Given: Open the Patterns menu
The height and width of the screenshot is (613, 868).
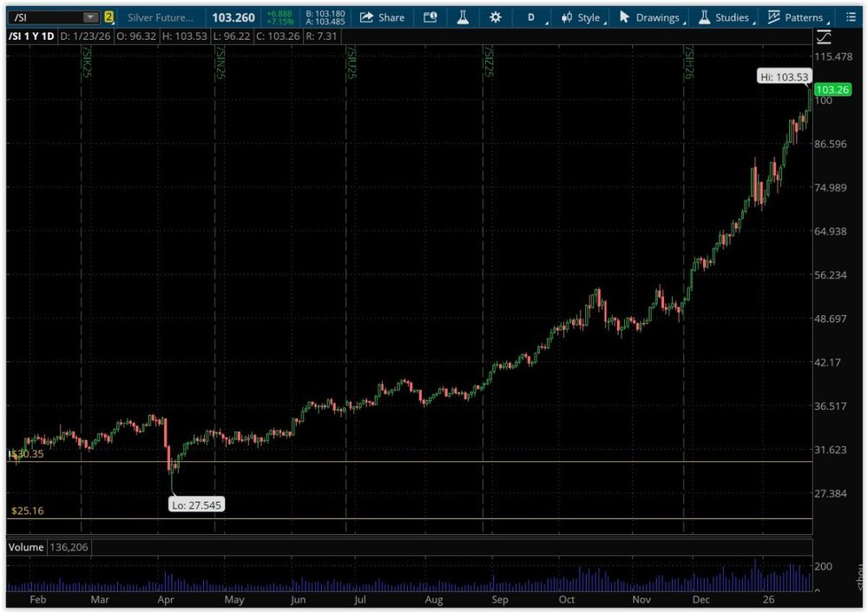Looking at the screenshot, I should pos(796,17).
